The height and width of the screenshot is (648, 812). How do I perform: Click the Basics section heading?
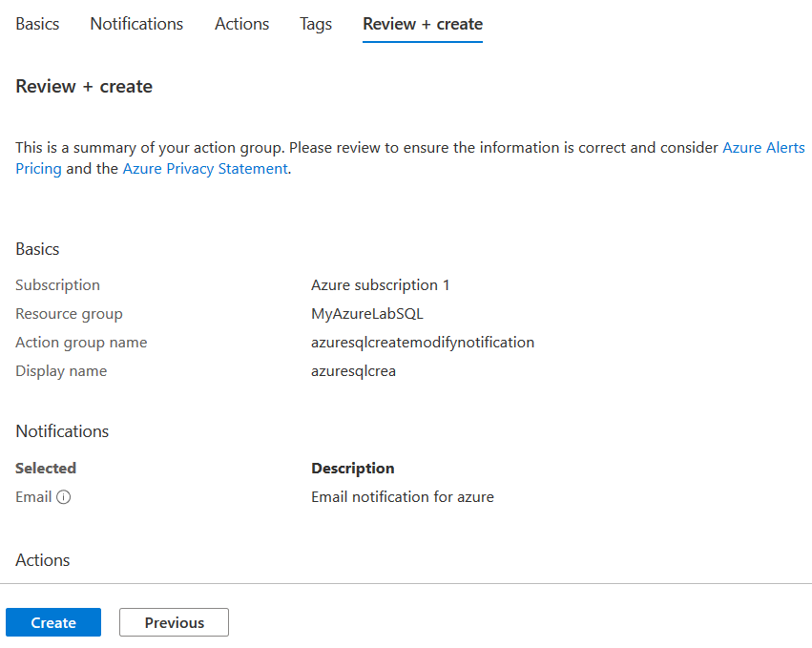tap(37, 249)
